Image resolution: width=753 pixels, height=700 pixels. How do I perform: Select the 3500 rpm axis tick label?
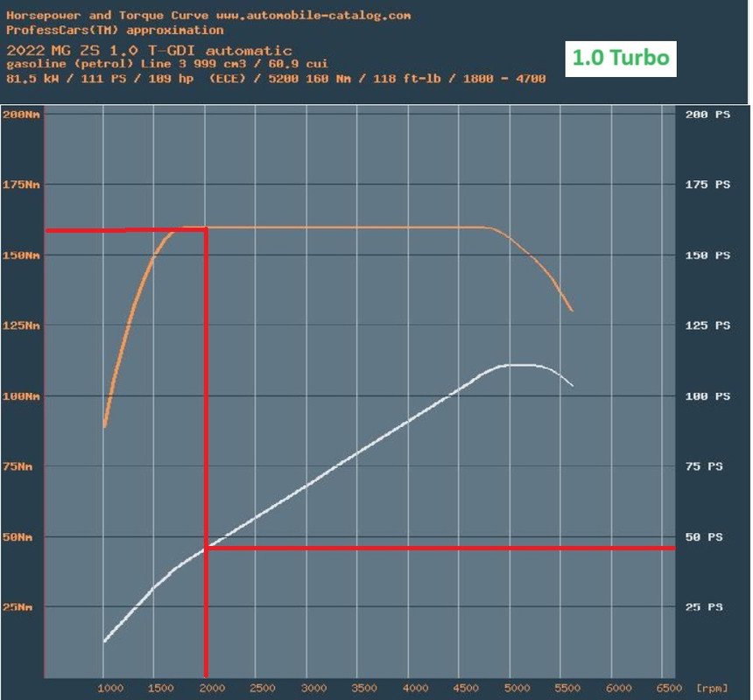click(x=364, y=688)
